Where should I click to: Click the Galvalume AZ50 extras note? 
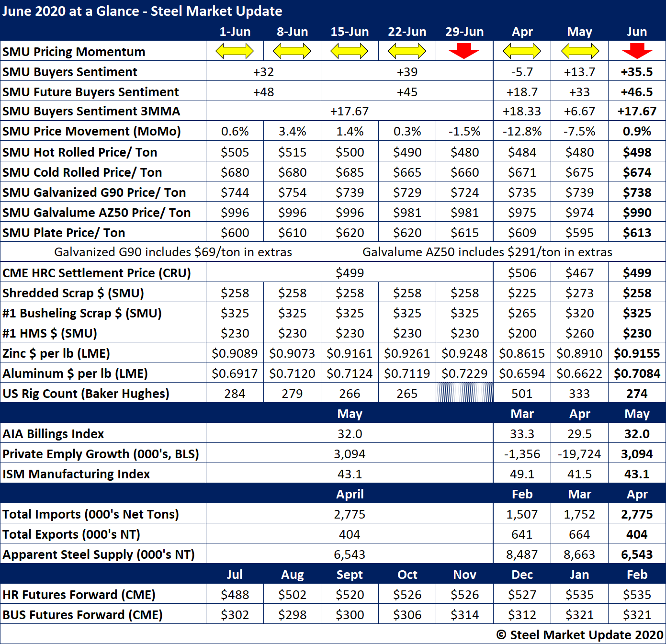coord(487,252)
